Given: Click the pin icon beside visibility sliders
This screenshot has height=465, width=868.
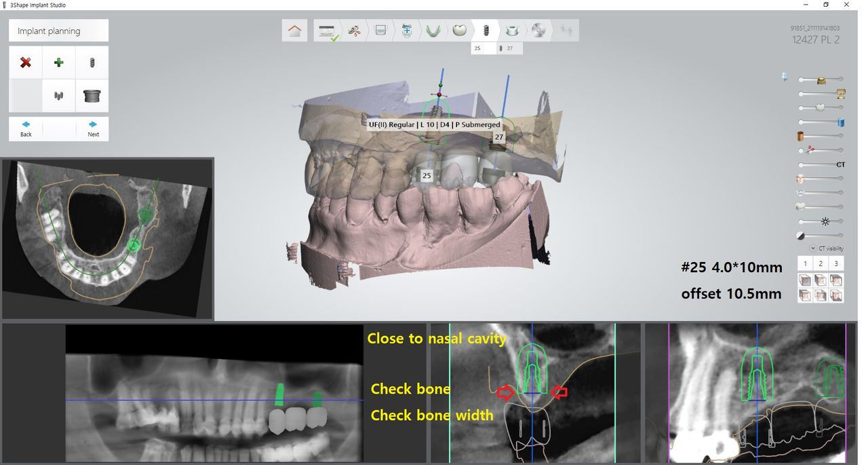Looking at the screenshot, I should point(785,77).
